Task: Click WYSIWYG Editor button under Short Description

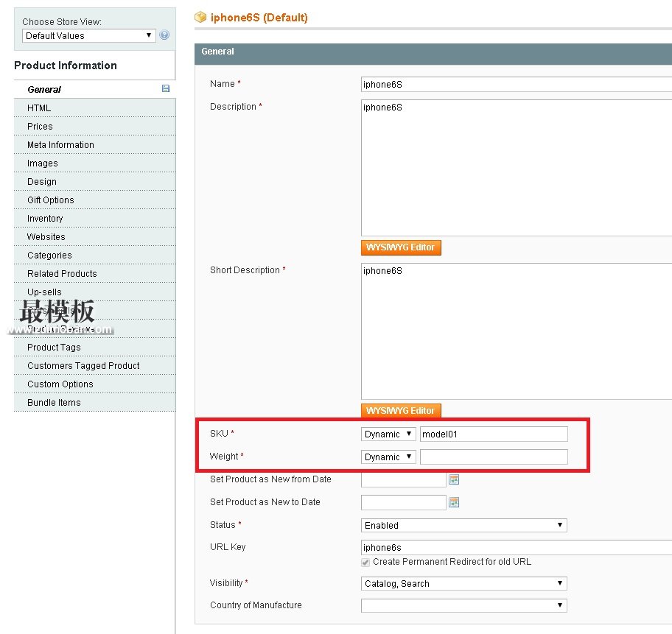Action: [x=401, y=410]
